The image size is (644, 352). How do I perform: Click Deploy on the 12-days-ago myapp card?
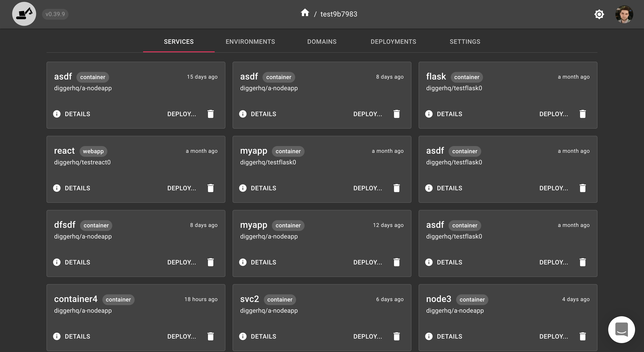coord(367,262)
